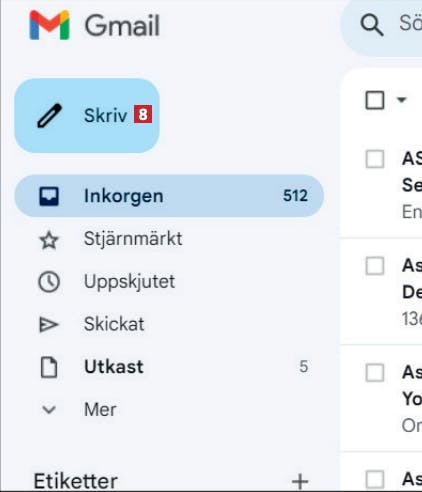
Task: Open the select-all dropdown arrow
Action: tap(402, 99)
